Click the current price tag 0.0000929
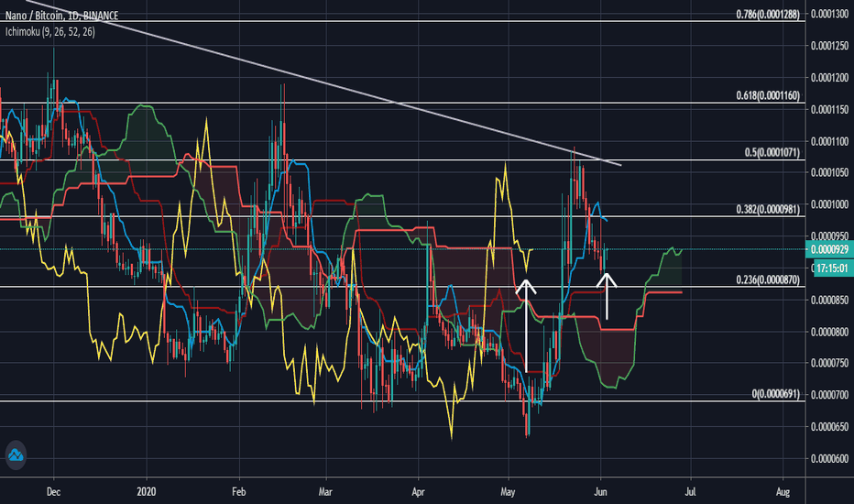Image resolution: width=854 pixels, height=504 pixels. click(829, 249)
